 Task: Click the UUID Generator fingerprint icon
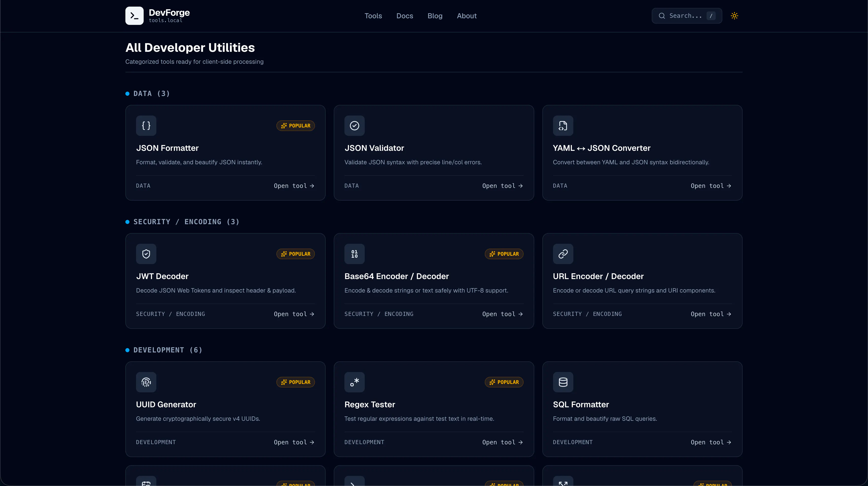146,382
